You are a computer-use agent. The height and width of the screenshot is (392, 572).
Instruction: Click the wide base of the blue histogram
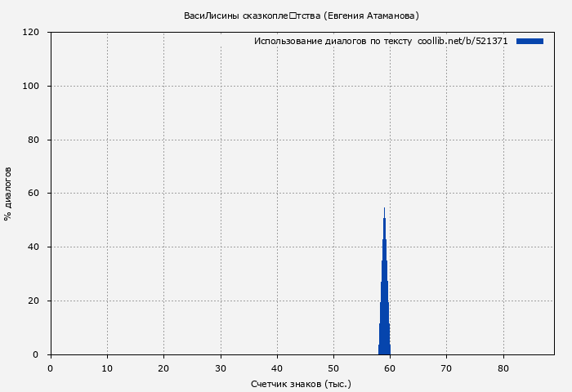tap(384, 348)
